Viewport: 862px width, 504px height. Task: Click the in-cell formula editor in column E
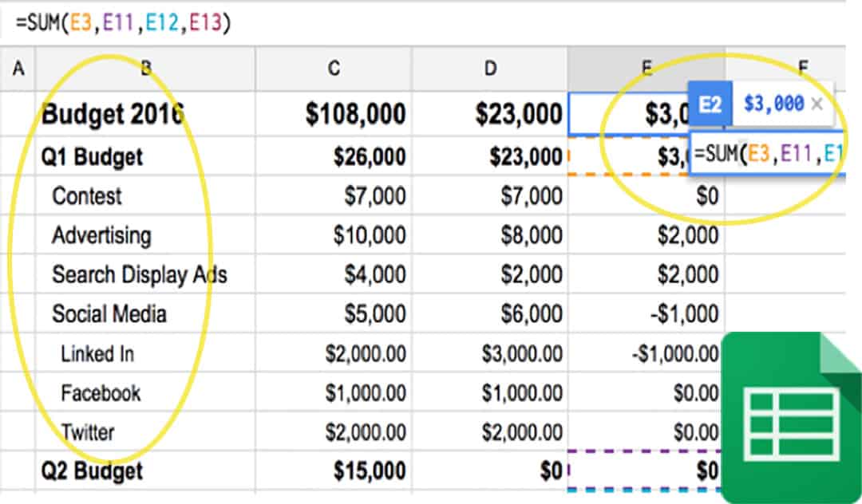766,154
